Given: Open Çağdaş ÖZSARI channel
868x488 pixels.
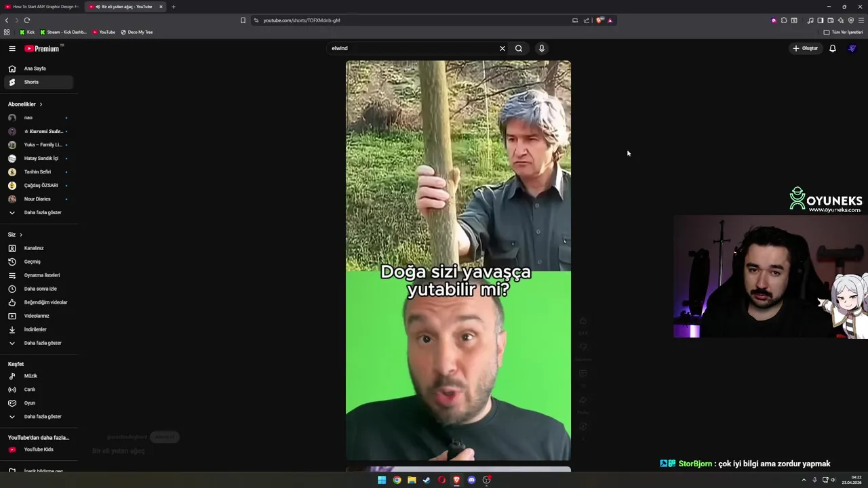Looking at the screenshot, I should pyautogui.click(x=39, y=185).
